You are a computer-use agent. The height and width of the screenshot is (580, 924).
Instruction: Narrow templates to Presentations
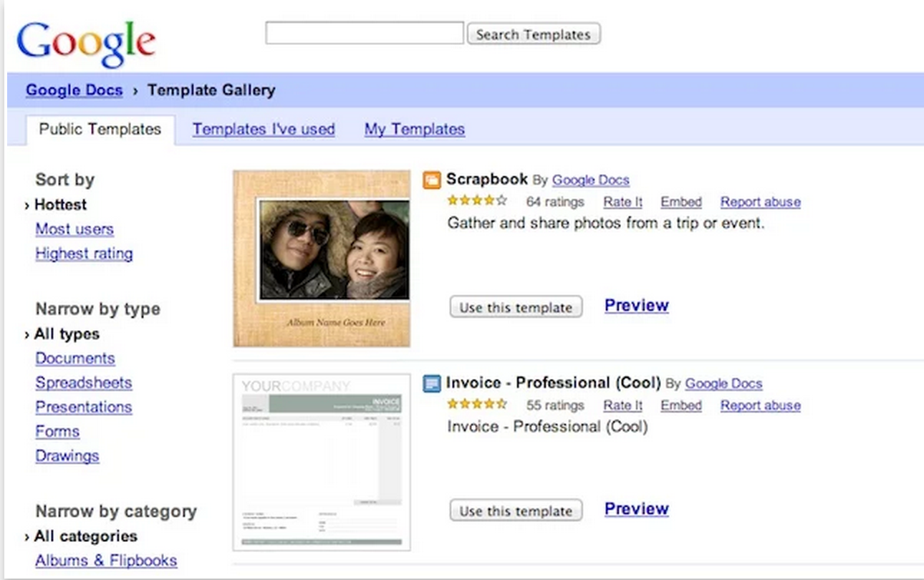click(84, 407)
